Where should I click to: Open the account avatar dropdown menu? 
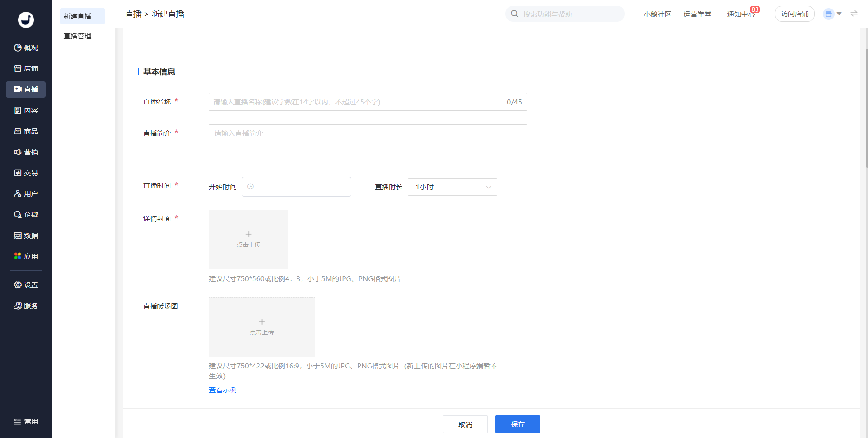point(832,14)
